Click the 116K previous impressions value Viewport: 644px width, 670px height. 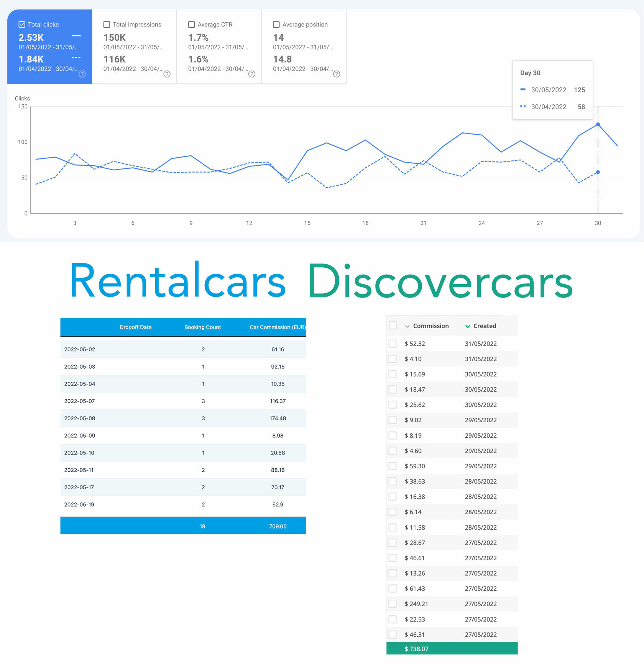point(115,59)
